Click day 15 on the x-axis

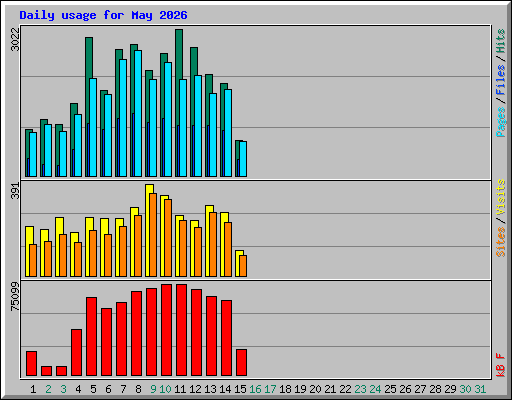(x=240, y=389)
